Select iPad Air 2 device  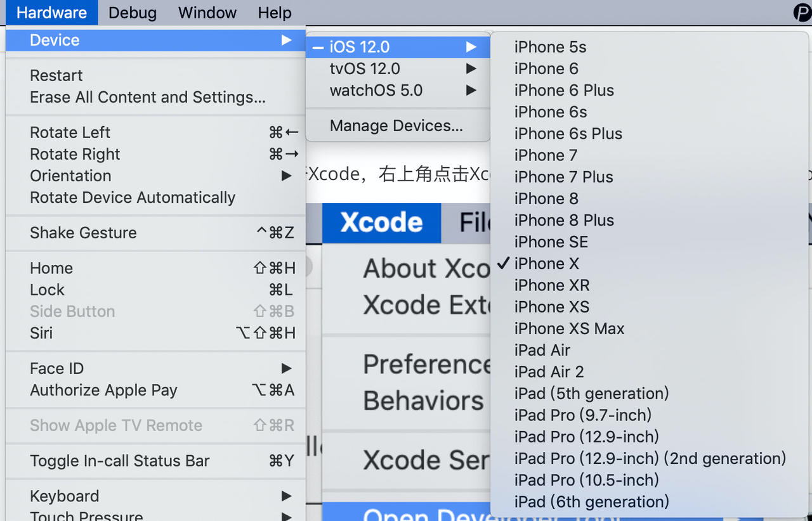coord(650,371)
